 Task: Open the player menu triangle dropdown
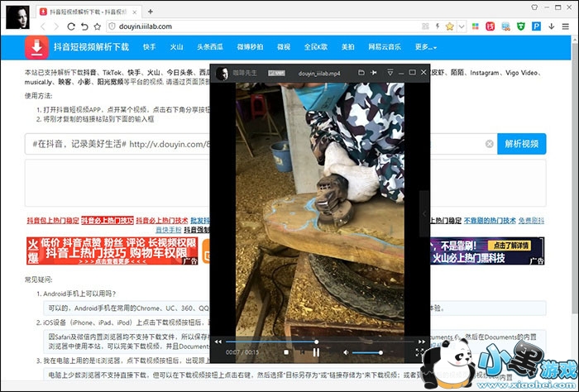[x=390, y=73]
